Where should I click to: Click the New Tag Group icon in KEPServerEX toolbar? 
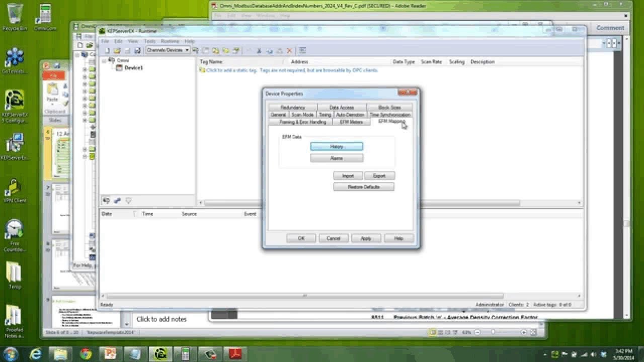tap(216, 51)
